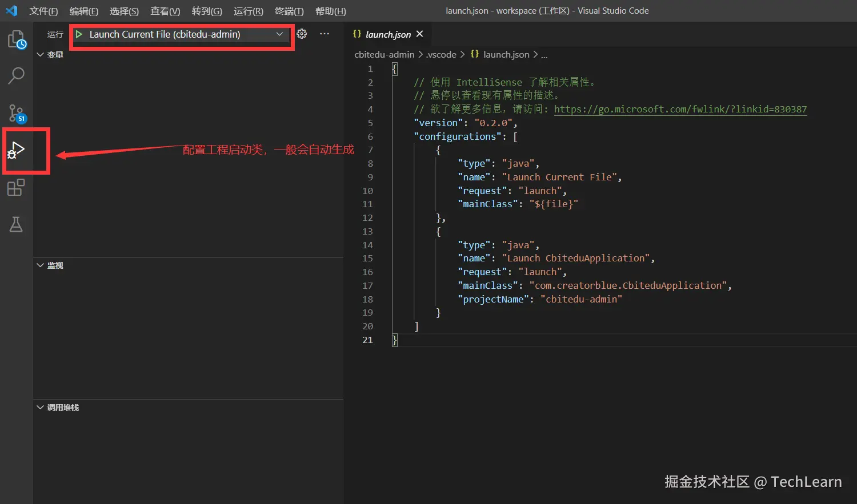
Task: Click the "0.2.0" version value
Action: click(x=493, y=123)
